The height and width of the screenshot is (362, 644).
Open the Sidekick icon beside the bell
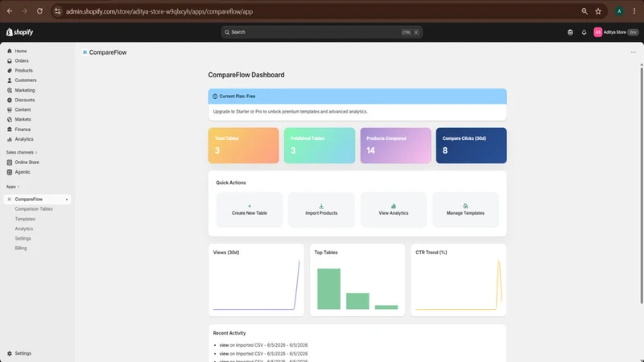[570, 32]
